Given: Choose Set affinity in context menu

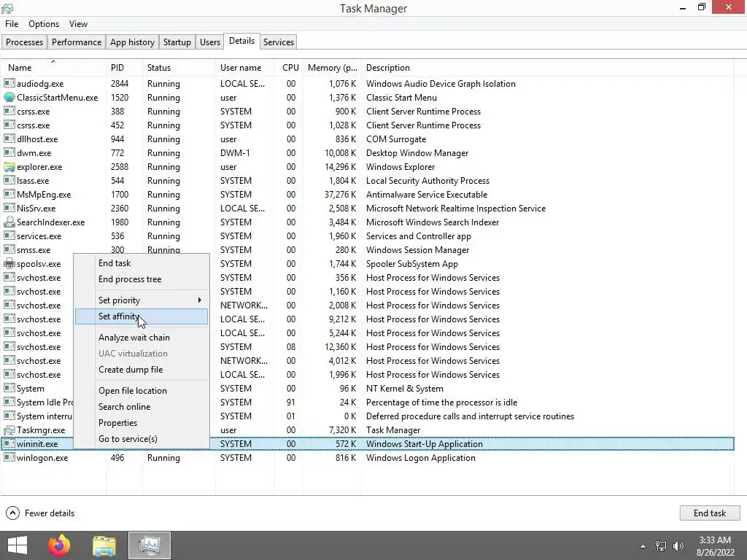Looking at the screenshot, I should 142,316.
